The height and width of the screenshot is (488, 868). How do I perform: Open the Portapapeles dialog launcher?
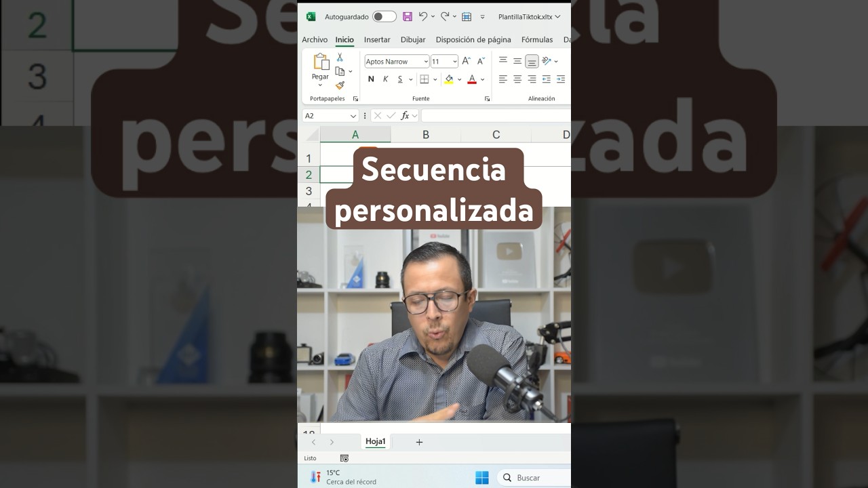[355, 99]
